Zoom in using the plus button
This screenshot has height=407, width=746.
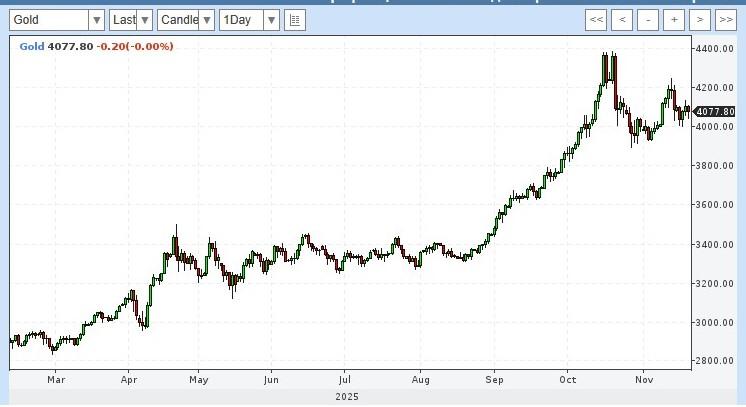point(674,20)
